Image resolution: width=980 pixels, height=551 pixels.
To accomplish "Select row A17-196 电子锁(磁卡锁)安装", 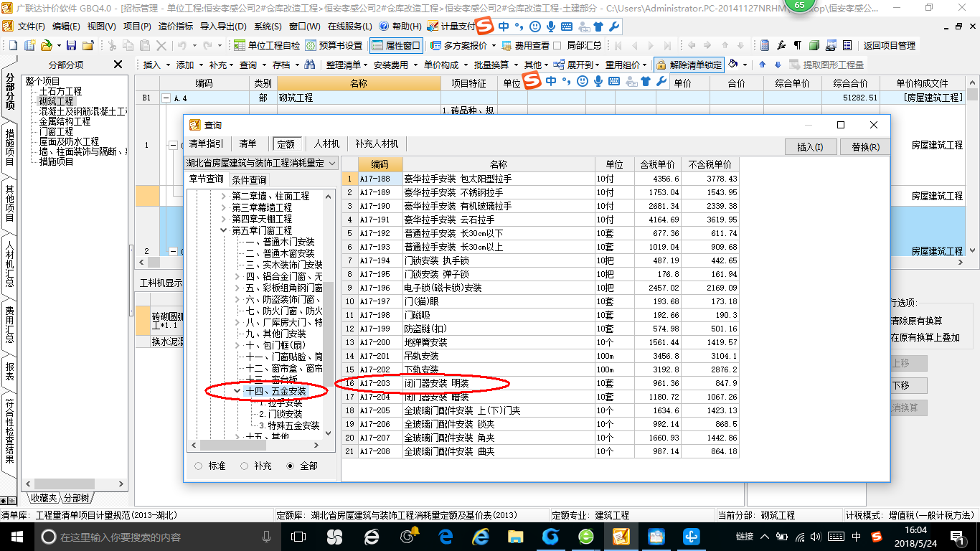I will pyautogui.click(x=540, y=288).
